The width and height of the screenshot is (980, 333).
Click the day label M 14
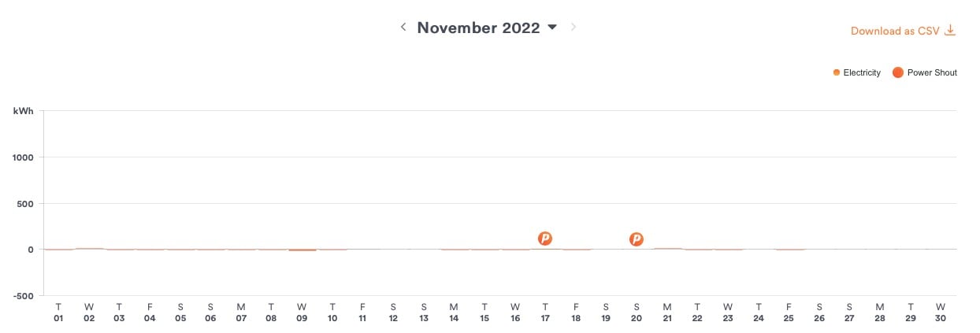tap(454, 312)
